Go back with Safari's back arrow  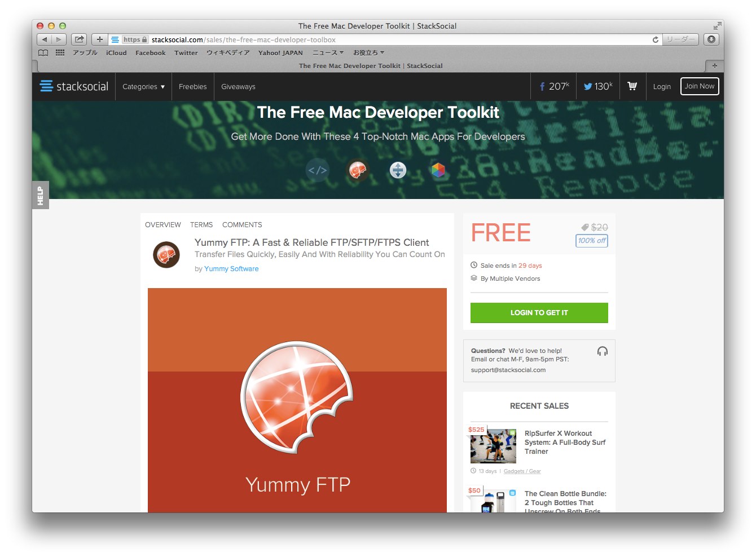[45, 39]
